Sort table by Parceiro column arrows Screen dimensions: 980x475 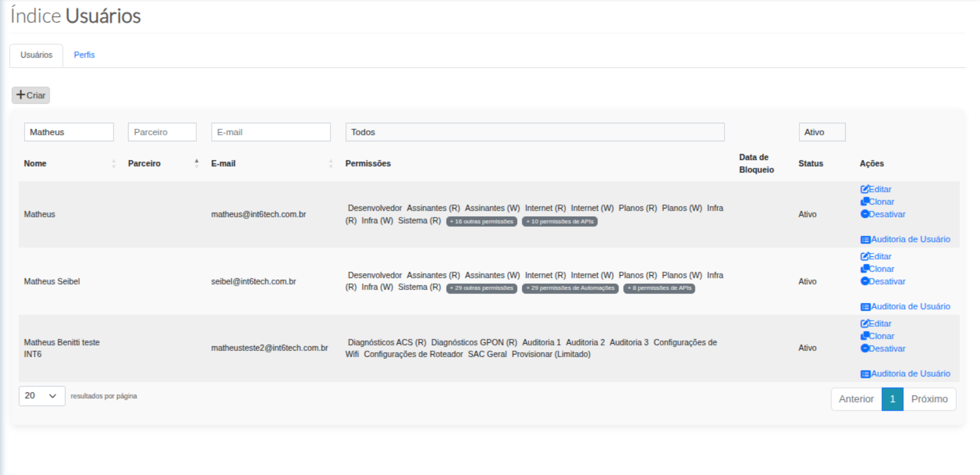click(196, 164)
